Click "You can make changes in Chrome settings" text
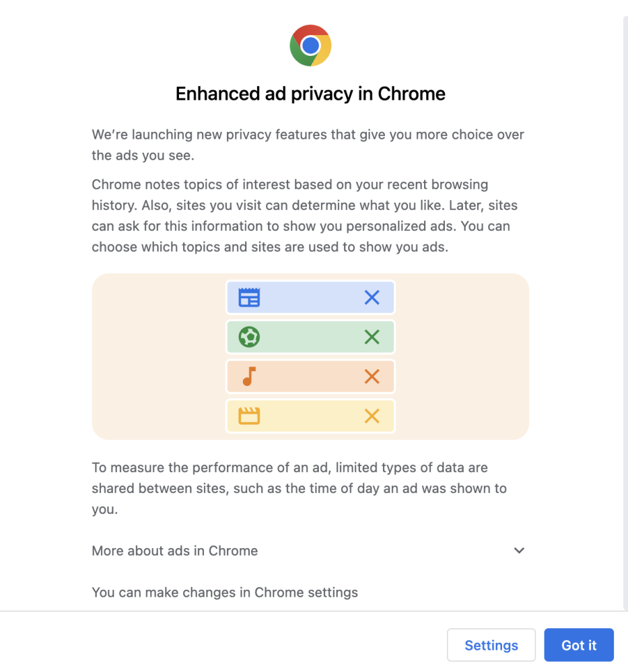This screenshot has width=628, height=672. 225,593
